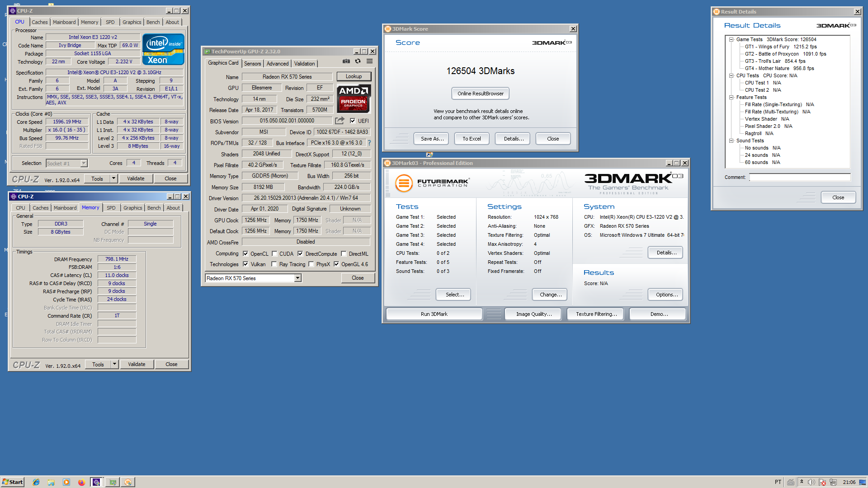Click the CPU-Z Memory window title icon

pyautogui.click(x=14, y=197)
